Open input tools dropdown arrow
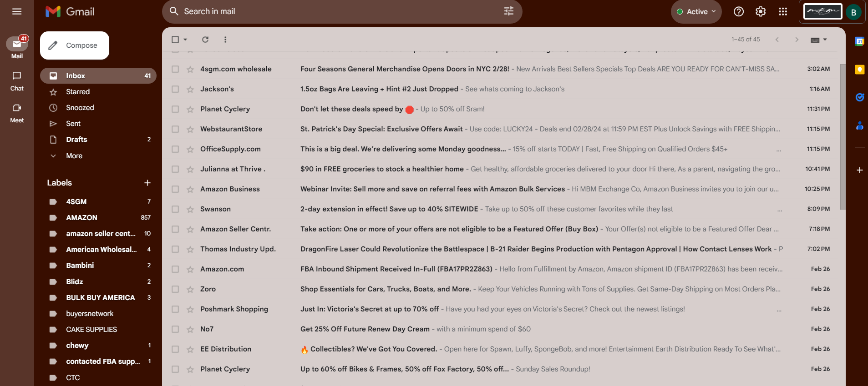The width and height of the screenshot is (868, 386). click(825, 40)
